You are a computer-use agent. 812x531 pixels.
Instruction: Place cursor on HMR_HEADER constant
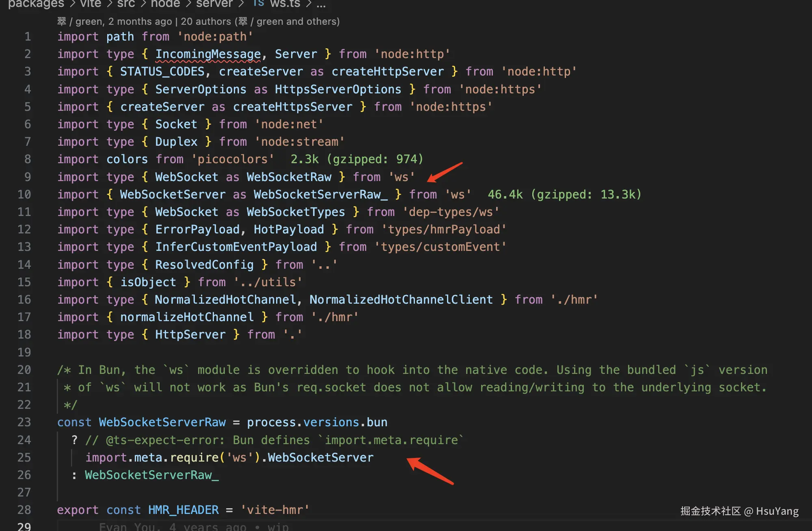[x=183, y=510]
